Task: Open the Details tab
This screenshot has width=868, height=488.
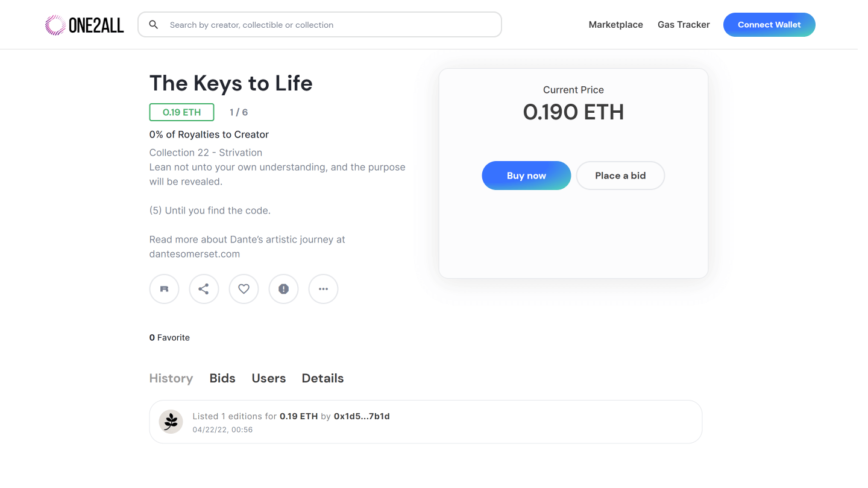Action: point(322,378)
